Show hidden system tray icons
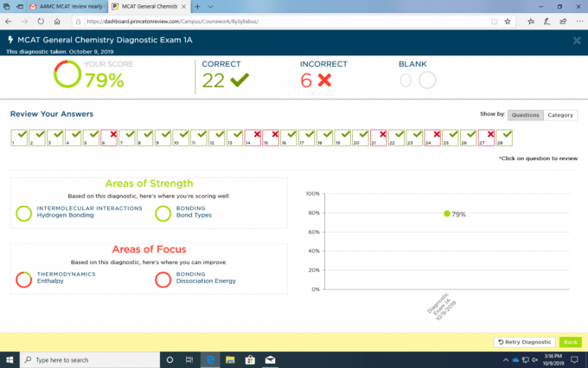The image size is (588, 368). 506,359
